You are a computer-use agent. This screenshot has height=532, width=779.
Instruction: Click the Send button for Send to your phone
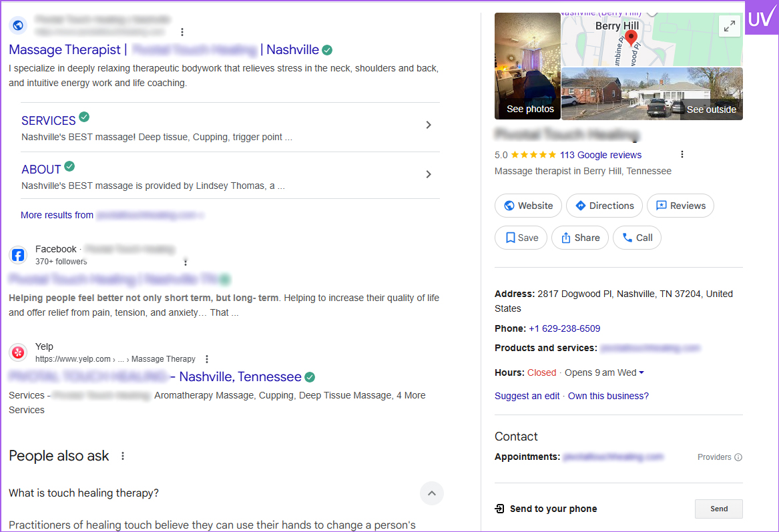tap(719, 509)
